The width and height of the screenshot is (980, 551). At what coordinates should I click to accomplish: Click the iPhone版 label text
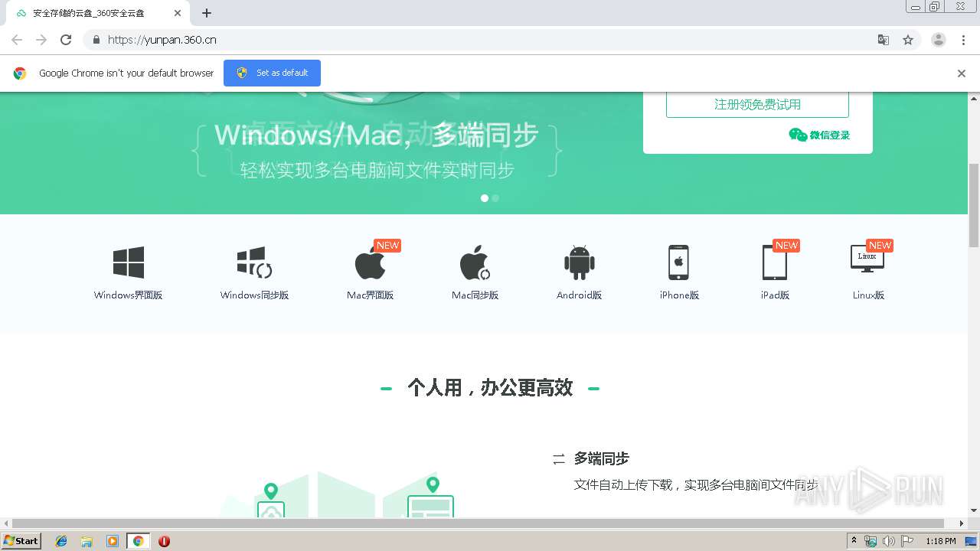point(679,295)
